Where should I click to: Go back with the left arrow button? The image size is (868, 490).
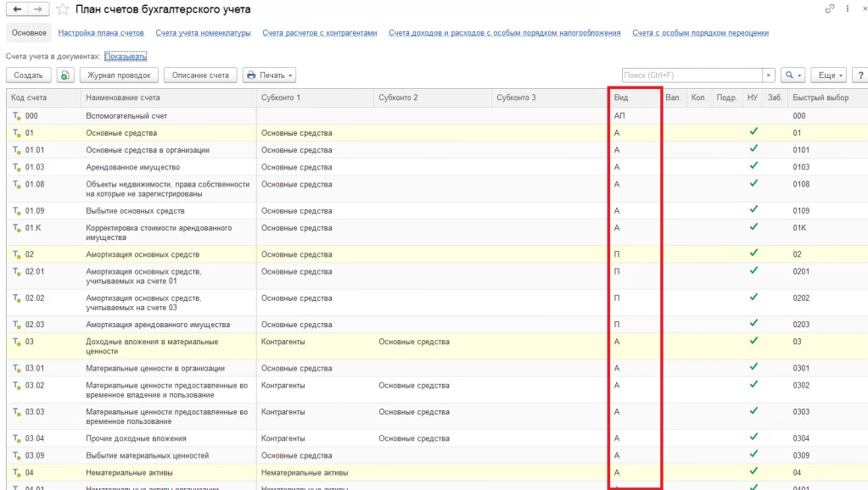tap(17, 9)
